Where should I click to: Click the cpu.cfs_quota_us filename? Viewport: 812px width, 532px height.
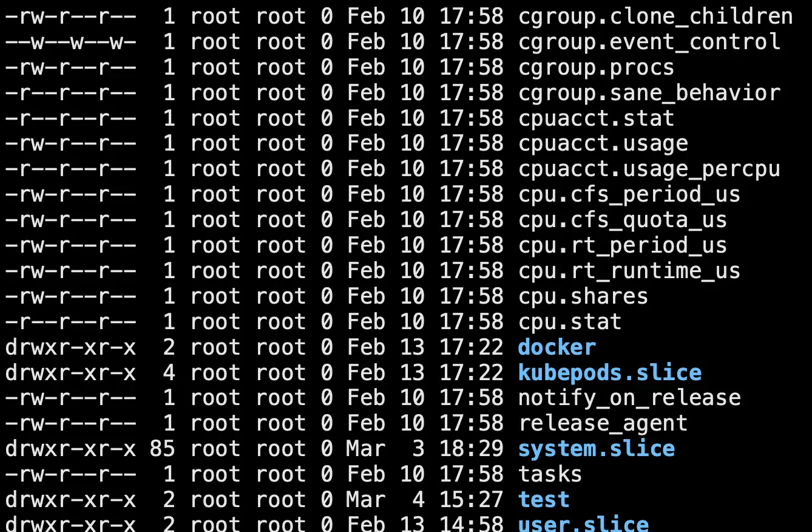click(x=623, y=220)
